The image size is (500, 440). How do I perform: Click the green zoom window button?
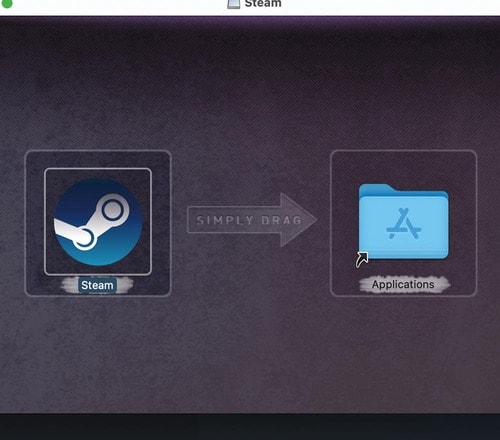click(x=6, y=3)
